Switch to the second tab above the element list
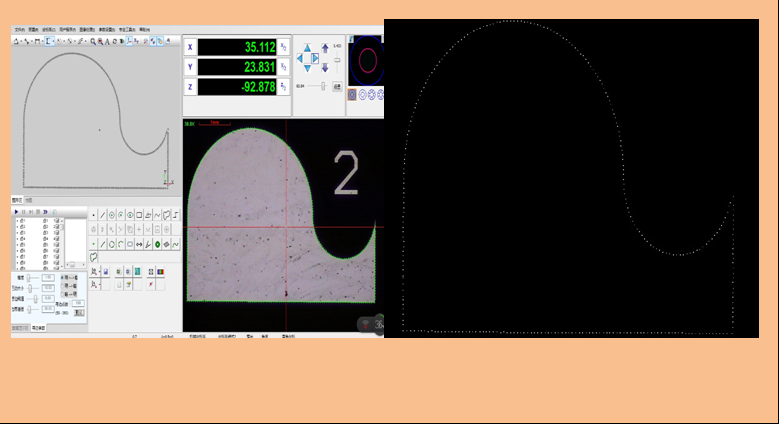Screen dimensions: 779x425 click(28, 201)
